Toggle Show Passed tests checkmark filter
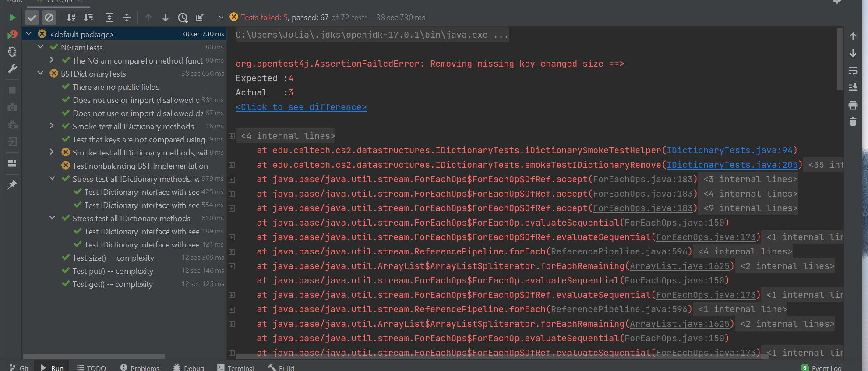The width and height of the screenshot is (868, 371). click(32, 18)
